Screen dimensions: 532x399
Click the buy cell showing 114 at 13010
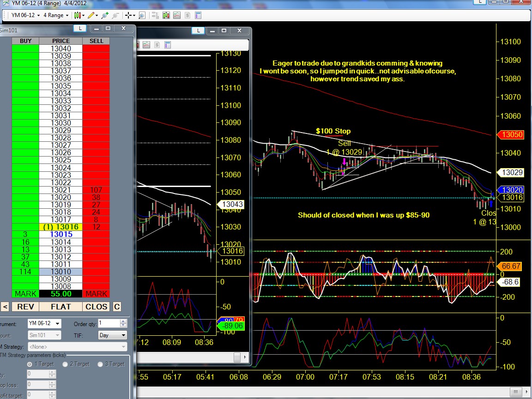25,272
